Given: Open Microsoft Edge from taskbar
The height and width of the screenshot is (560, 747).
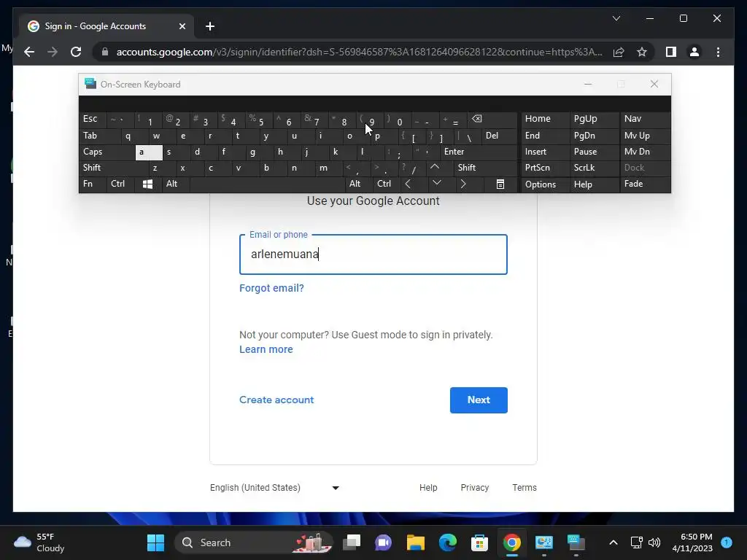Looking at the screenshot, I should [447, 542].
